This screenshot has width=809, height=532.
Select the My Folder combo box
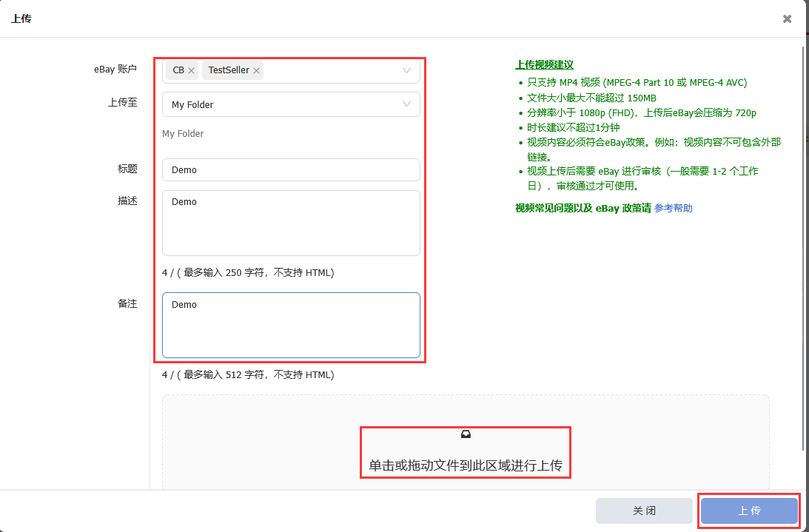(281, 104)
